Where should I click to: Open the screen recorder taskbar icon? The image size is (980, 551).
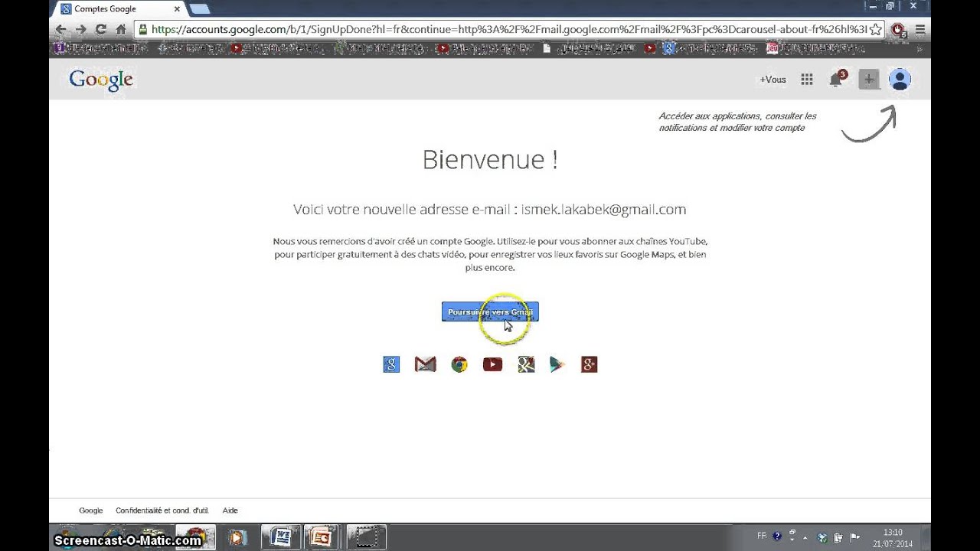367,537
